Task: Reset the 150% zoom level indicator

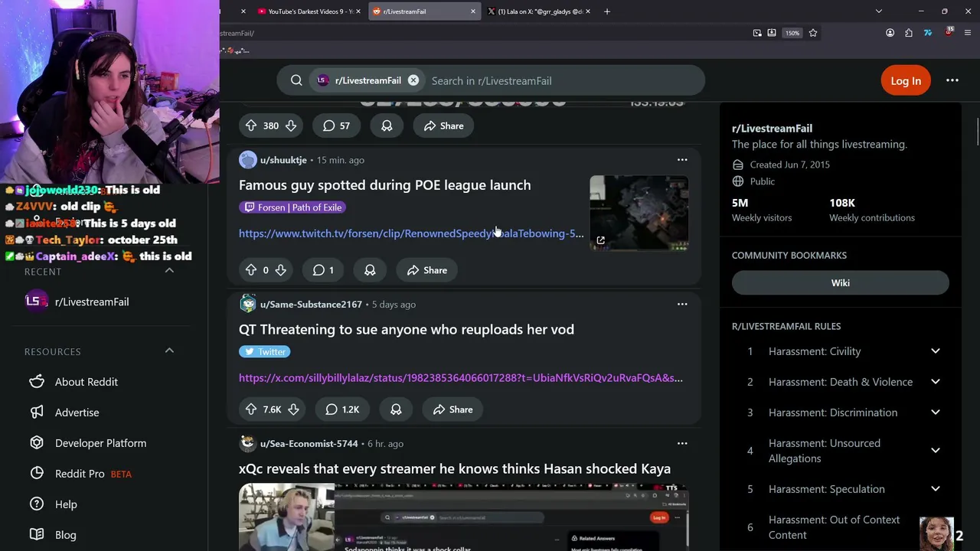Action: [792, 33]
